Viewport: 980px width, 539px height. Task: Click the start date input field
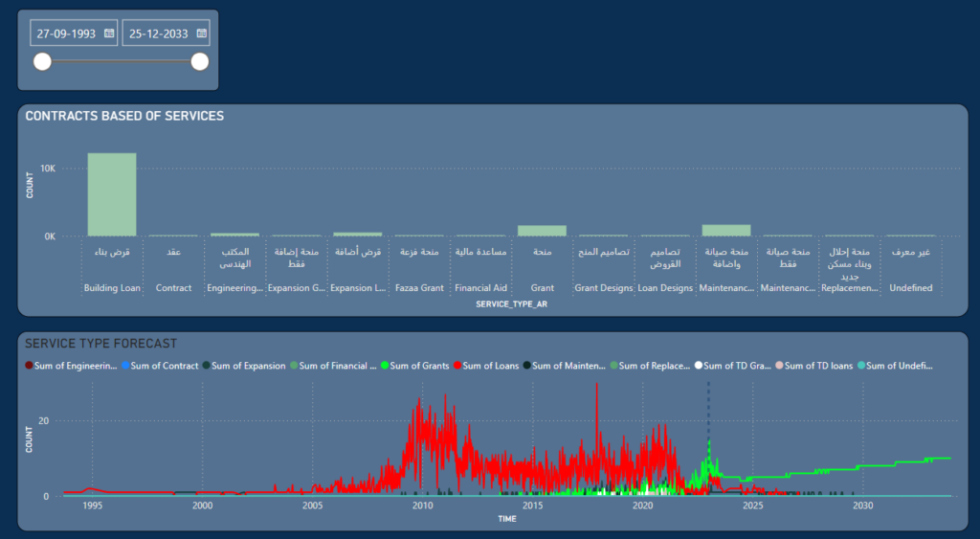(65, 33)
